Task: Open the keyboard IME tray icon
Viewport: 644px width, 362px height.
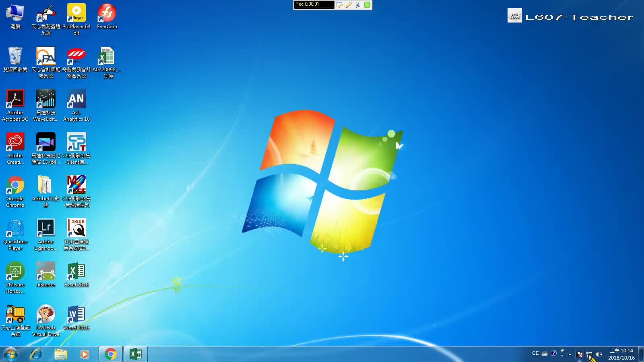Action: click(545, 354)
